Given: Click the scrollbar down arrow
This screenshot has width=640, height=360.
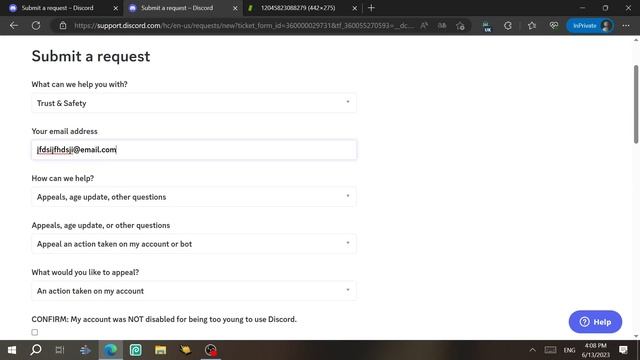Looking at the screenshot, I should click(636, 336).
